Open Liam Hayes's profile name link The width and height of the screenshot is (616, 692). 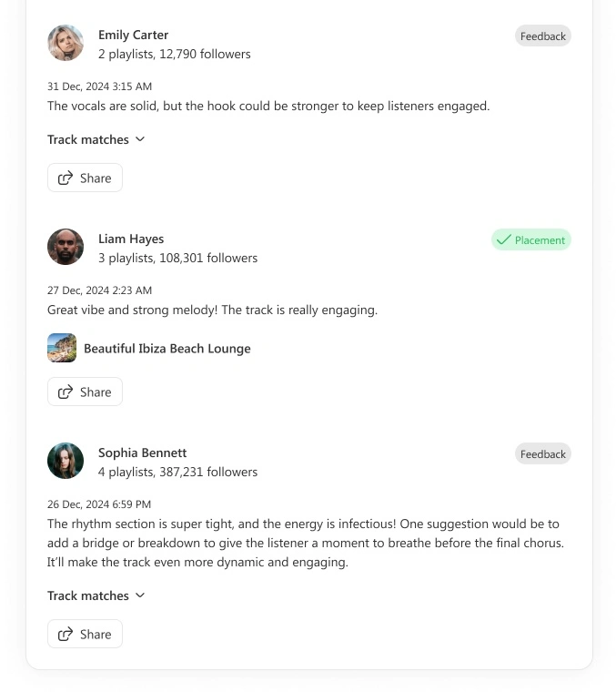[131, 239]
